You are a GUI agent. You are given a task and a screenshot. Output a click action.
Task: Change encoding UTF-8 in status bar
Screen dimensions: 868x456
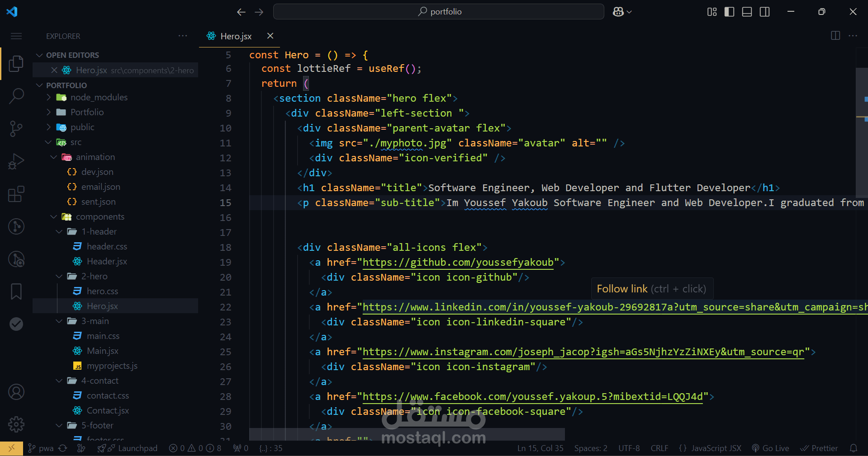(x=629, y=448)
